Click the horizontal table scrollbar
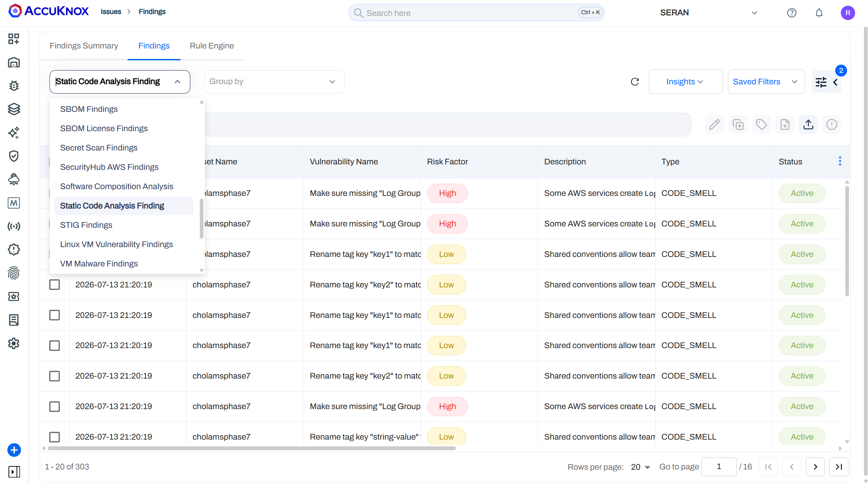 click(252, 448)
